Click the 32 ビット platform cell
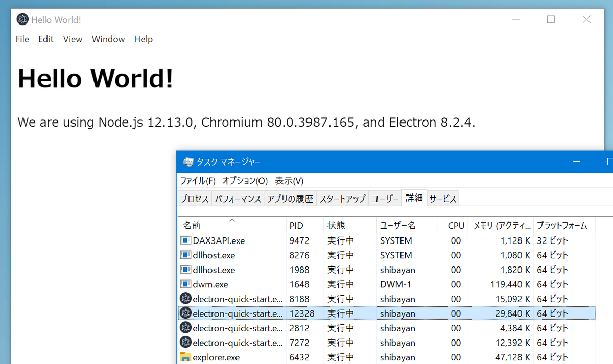 (x=552, y=240)
